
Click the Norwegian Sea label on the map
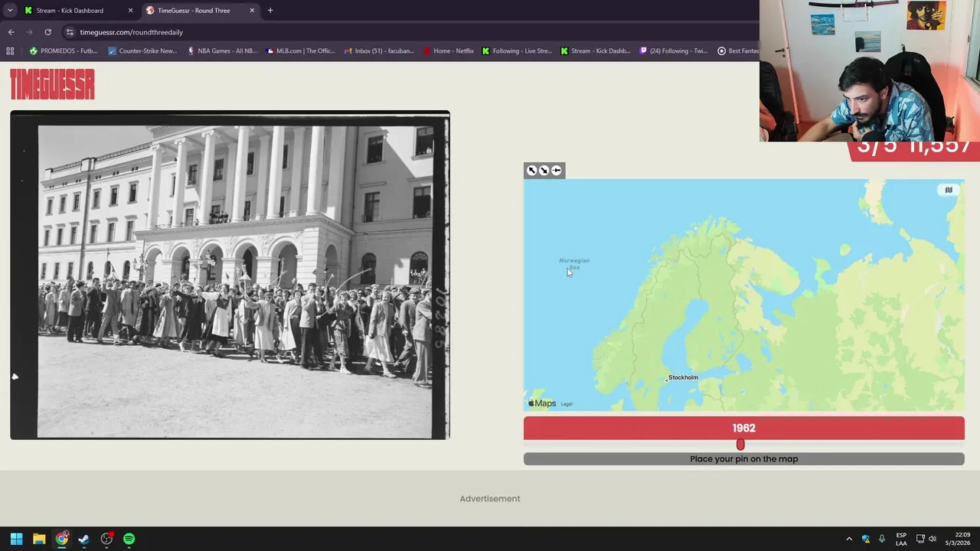pyautogui.click(x=574, y=263)
